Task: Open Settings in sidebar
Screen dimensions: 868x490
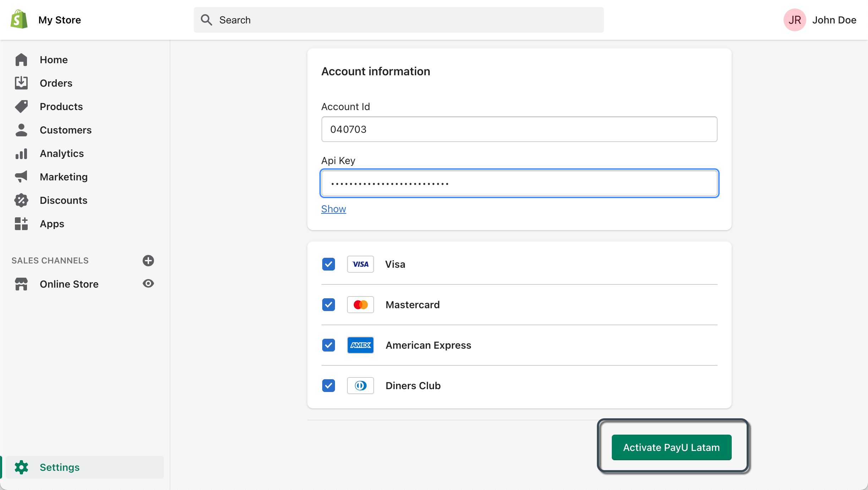Action: point(85,467)
